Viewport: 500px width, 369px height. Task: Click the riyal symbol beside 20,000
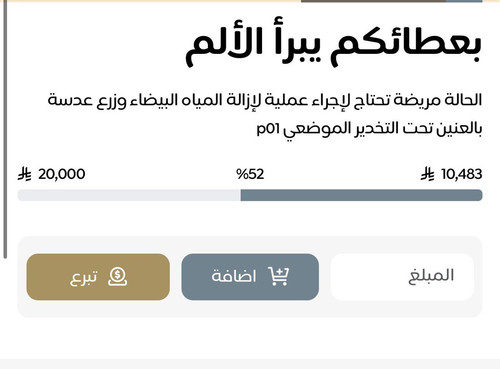[x=25, y=174]
